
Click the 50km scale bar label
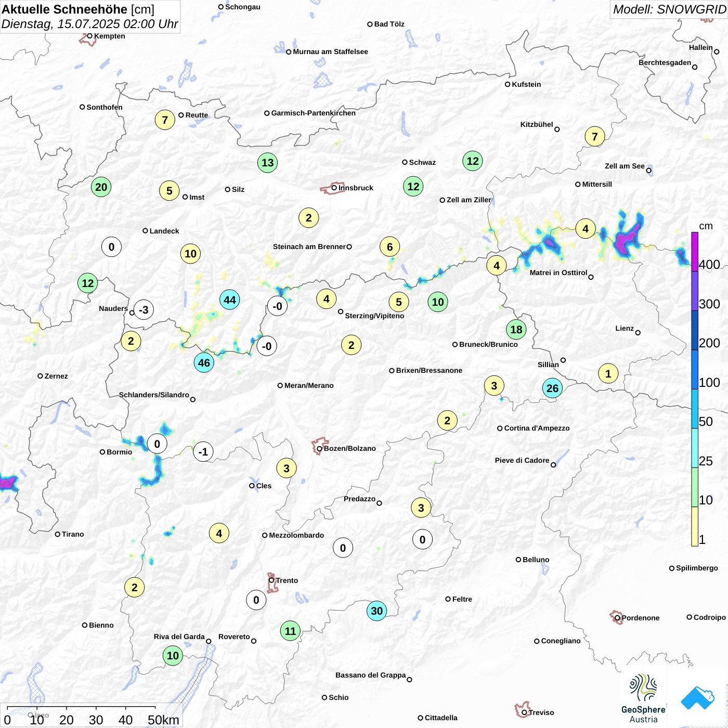pyautogui.click(x=163, y=720)
